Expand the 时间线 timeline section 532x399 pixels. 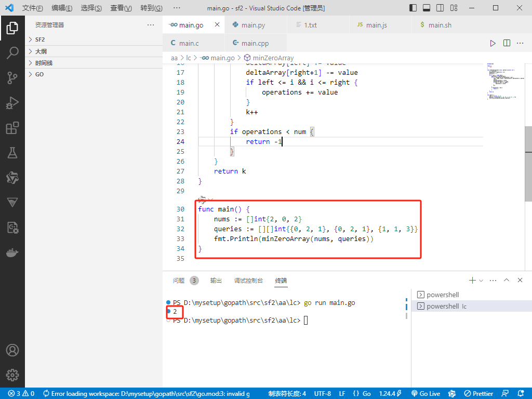coord(94,63)
